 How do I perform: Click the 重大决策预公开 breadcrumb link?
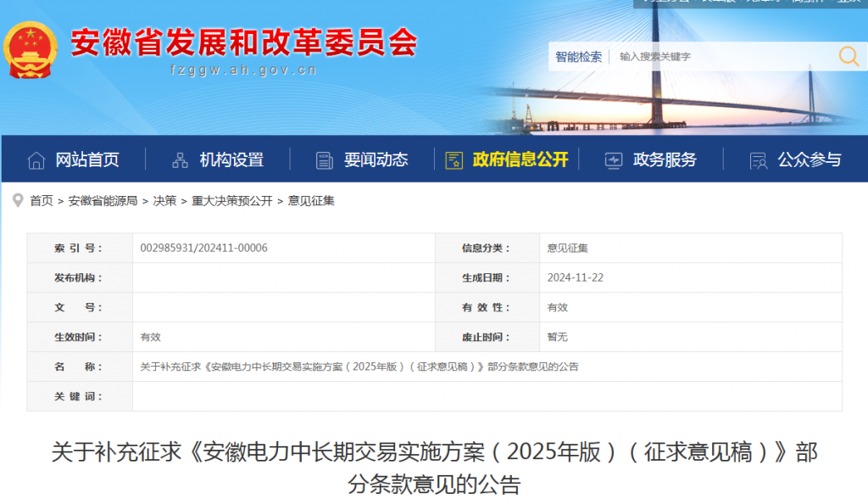(232, 201)
